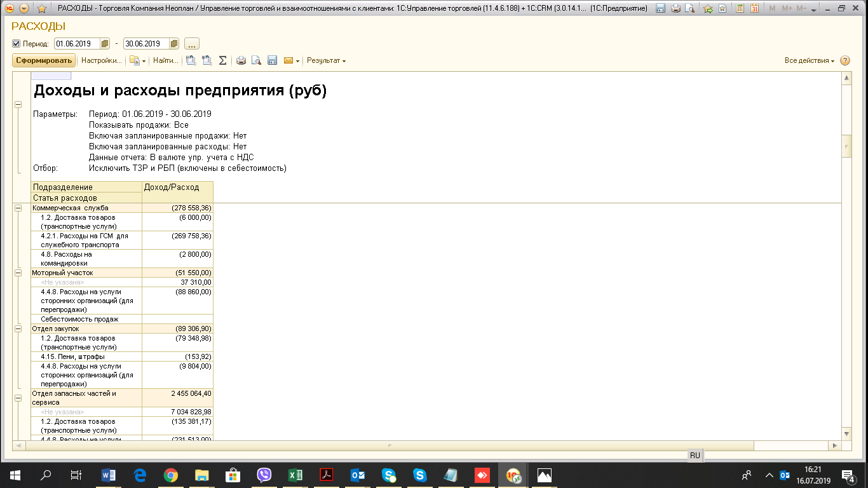
Task: Open the Все действия menu
Action: pyautogui.click(x=809, y=61)
